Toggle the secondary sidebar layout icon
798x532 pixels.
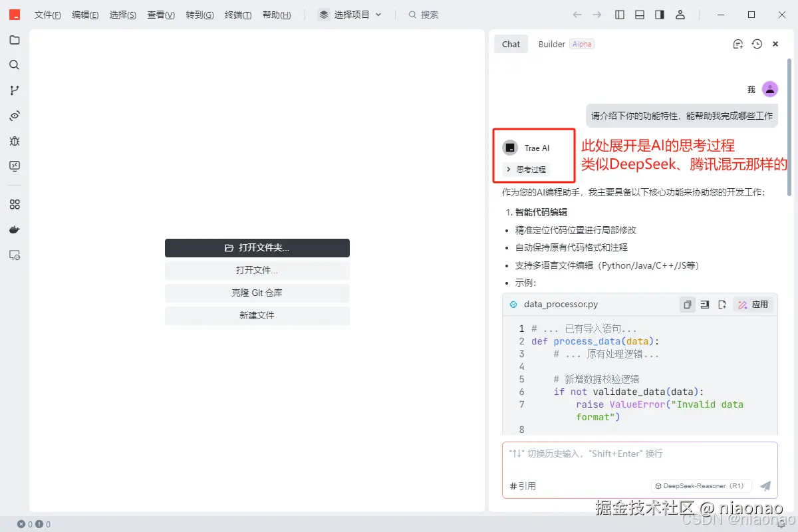[659, 14]
